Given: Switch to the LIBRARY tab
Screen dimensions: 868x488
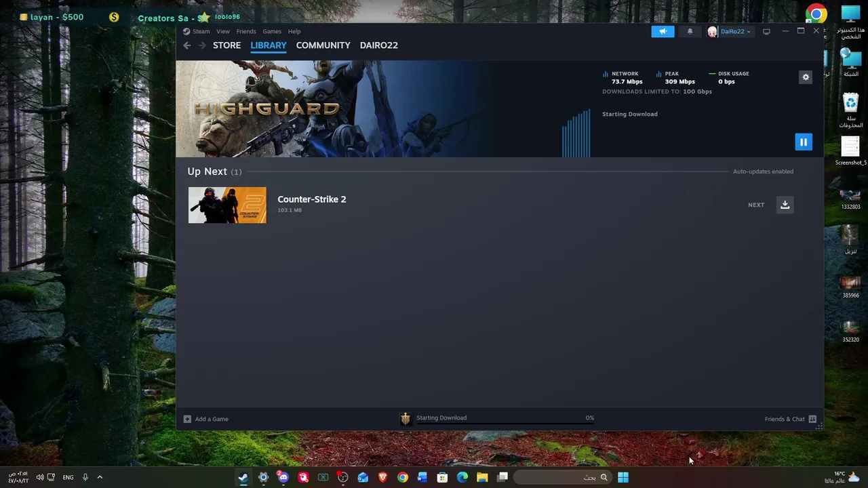Looking at the screenshot, I should coord(269,45).
